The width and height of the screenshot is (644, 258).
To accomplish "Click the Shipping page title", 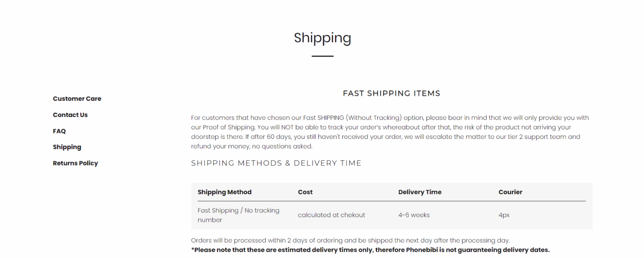I will pyautogui.click(x=322, y=38).
